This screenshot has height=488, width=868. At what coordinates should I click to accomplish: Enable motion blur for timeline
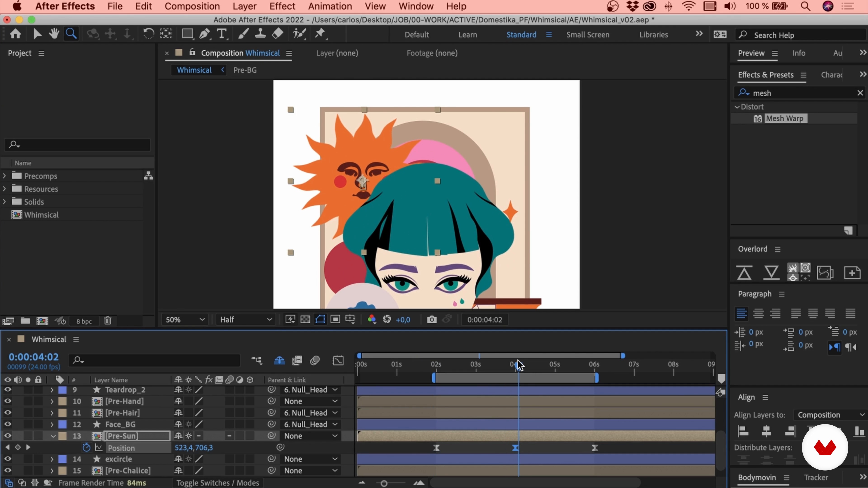pyautogui.click(x=315, y=361)
